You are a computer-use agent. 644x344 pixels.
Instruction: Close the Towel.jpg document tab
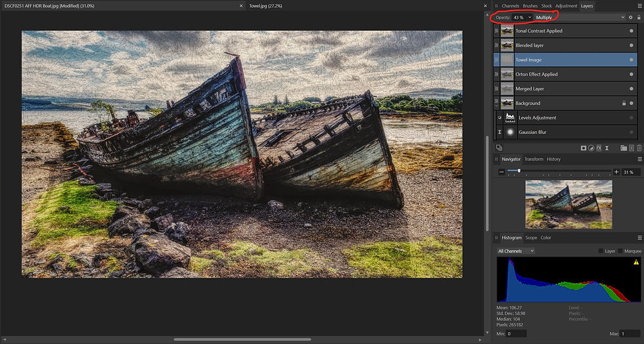coord(485,6)
